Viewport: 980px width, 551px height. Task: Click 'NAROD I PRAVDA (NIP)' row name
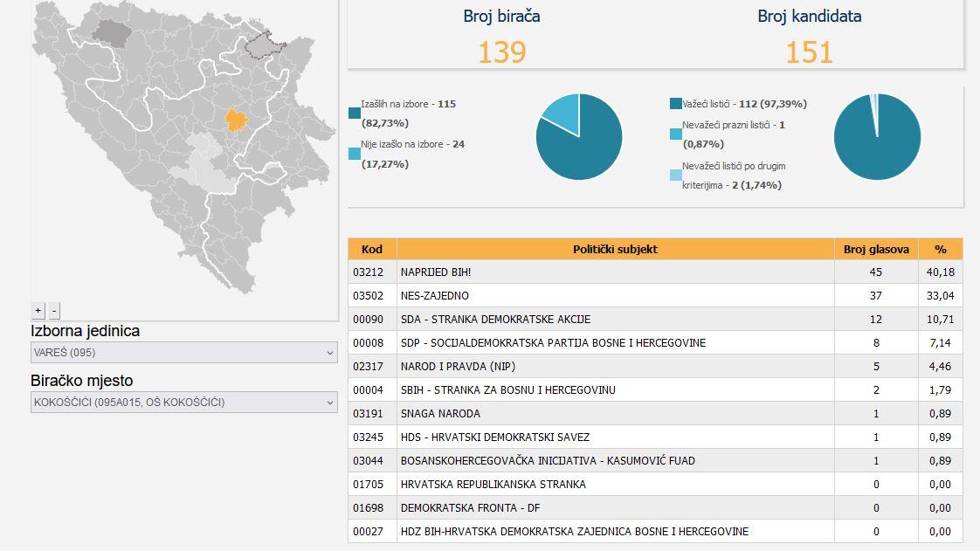click(x=459, y=367)
